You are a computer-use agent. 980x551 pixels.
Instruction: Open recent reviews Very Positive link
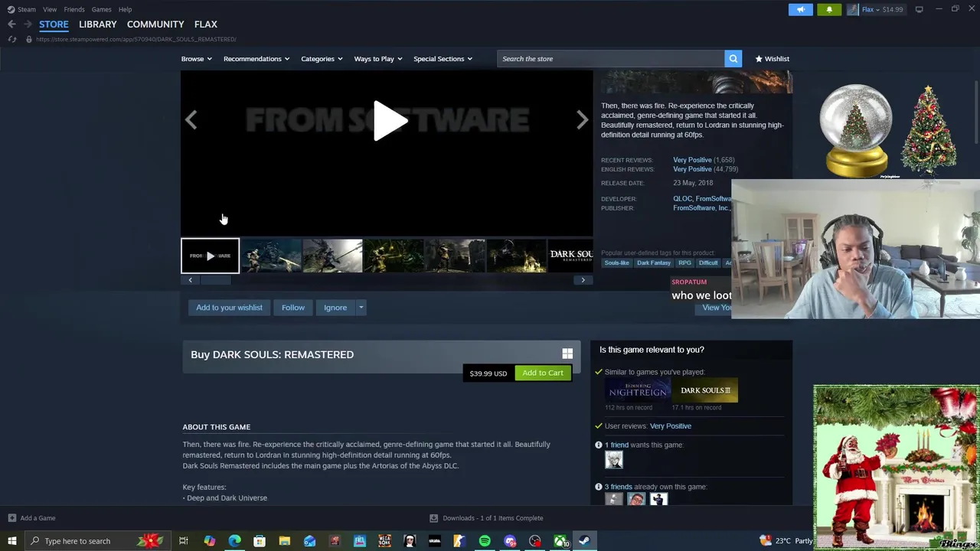pyautogui.click(x=692, y=160)
